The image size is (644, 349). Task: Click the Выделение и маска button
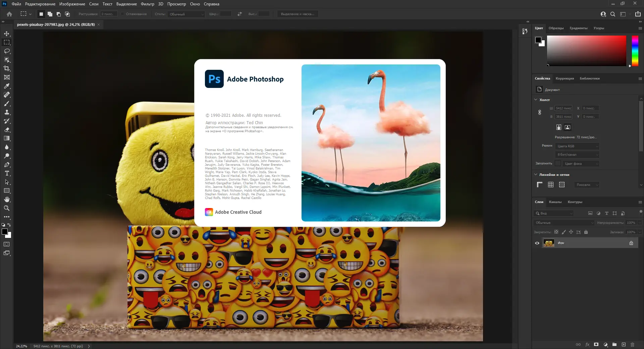[298, 14]
